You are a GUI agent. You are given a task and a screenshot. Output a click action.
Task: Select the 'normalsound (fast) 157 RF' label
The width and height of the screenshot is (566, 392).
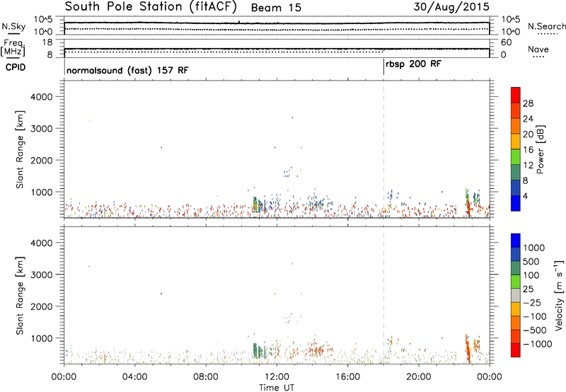tap(127, 70)
